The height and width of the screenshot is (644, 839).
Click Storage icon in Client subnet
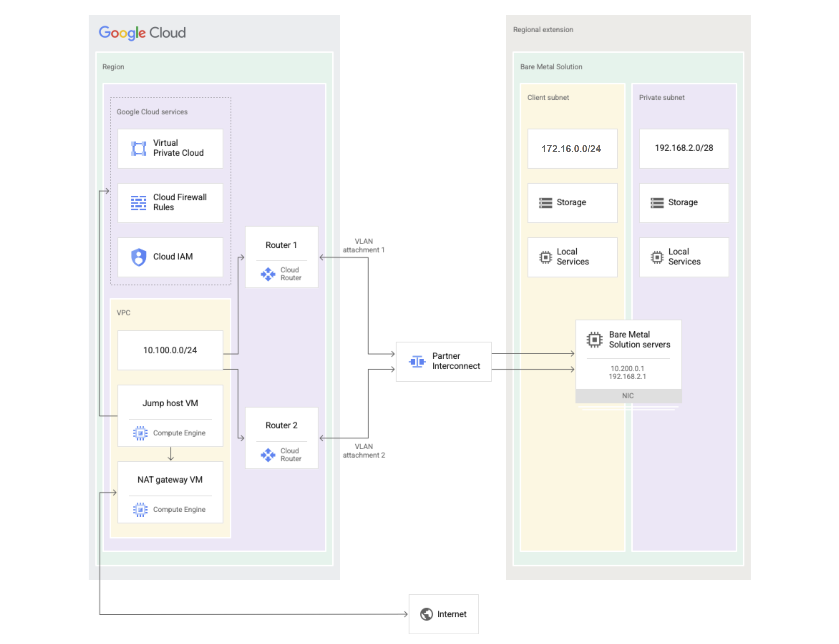[545, 203]
